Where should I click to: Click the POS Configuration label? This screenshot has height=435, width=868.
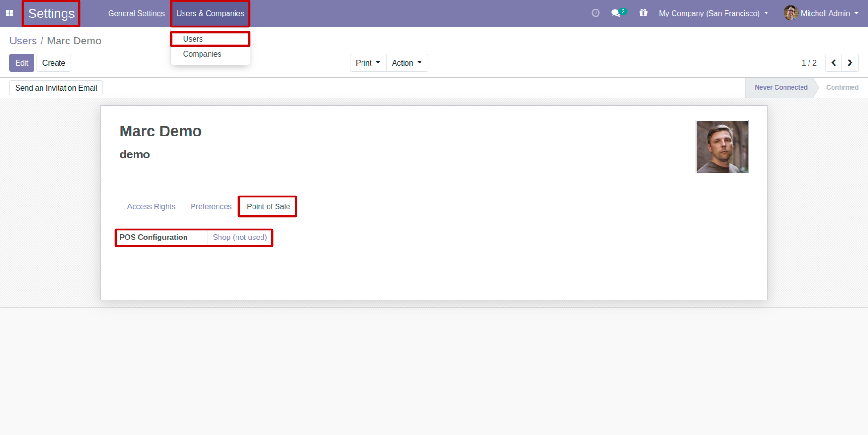(x=153, y=237)
